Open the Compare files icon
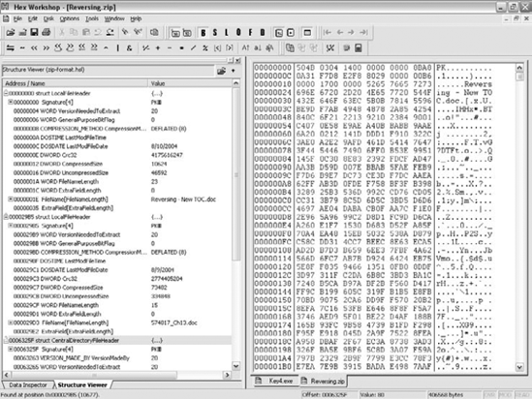This screenshot has height=399, width=532. [290, 48]
